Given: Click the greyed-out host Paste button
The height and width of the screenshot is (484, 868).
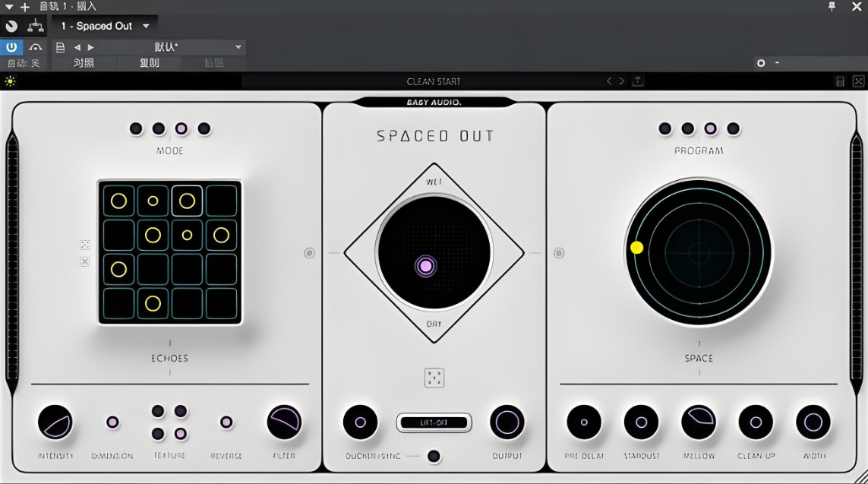Looking at the screenshot, I should click(213, 63).
